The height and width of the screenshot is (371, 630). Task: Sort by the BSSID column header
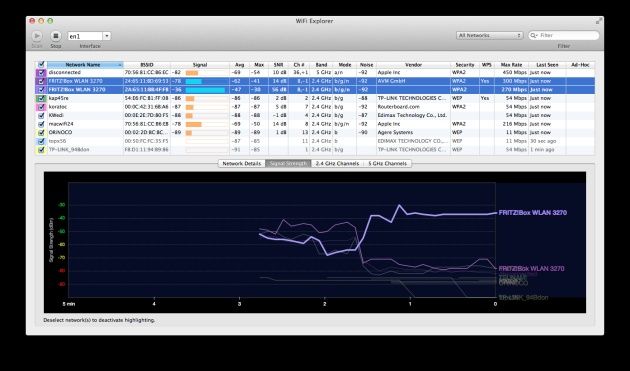coord(147,65)
